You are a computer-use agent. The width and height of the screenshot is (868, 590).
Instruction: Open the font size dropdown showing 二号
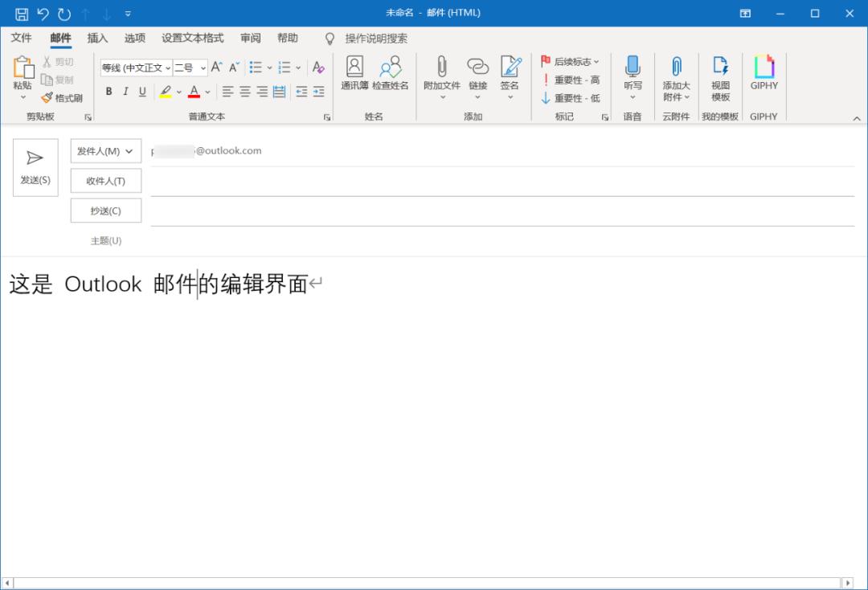pyautogui.click(x=190, y=68)
